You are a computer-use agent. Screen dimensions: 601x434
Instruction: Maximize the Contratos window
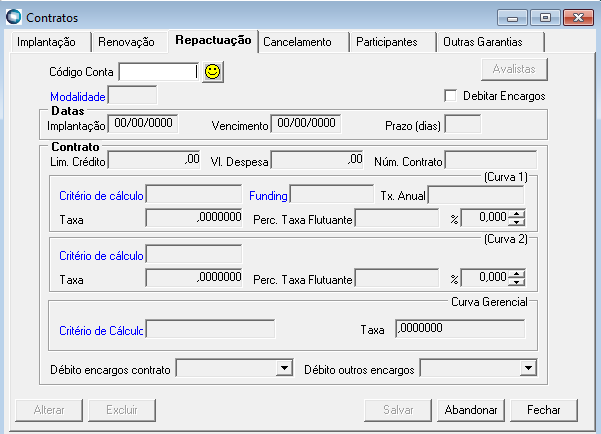545,18
